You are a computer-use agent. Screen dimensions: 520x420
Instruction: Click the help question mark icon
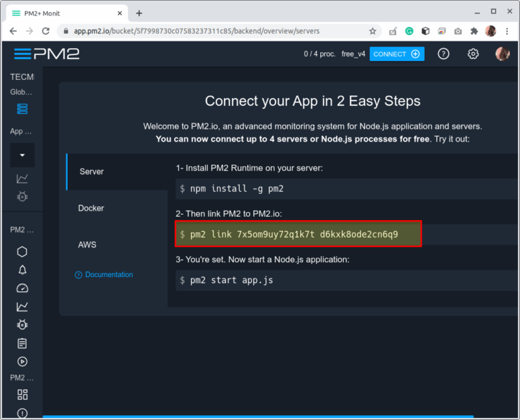443,54
